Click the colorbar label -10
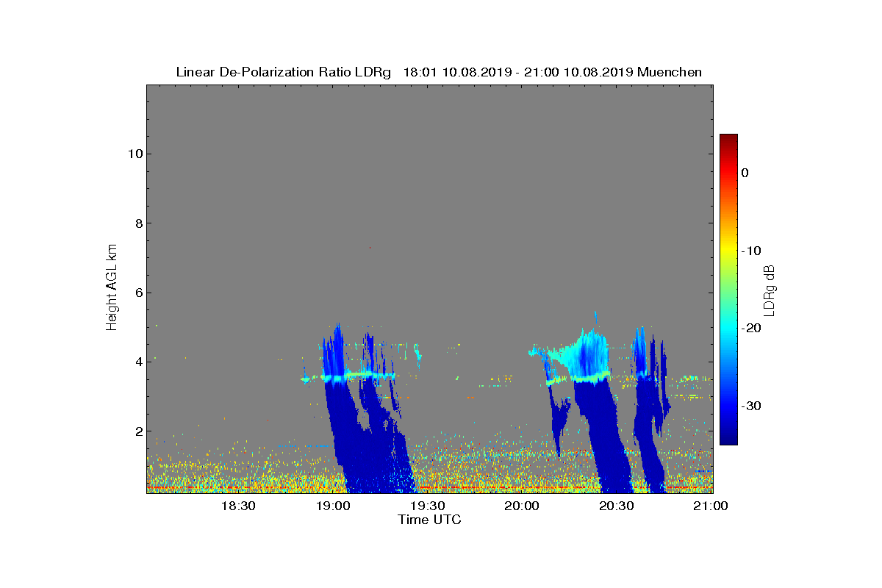 [x=750, y=251]
